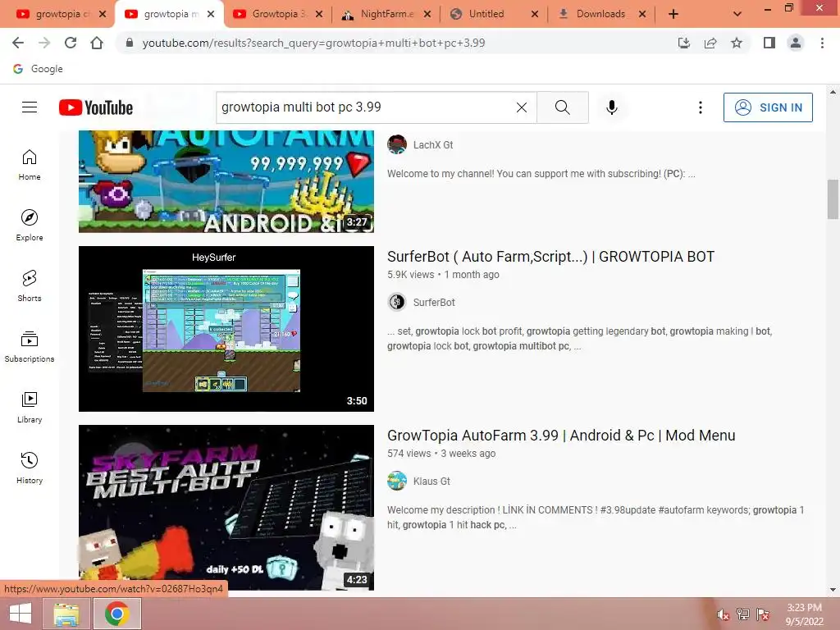Switch to the Untitled tab
Image resolution: width=840 pixels, height=630 pixels.
pos(493,14)
